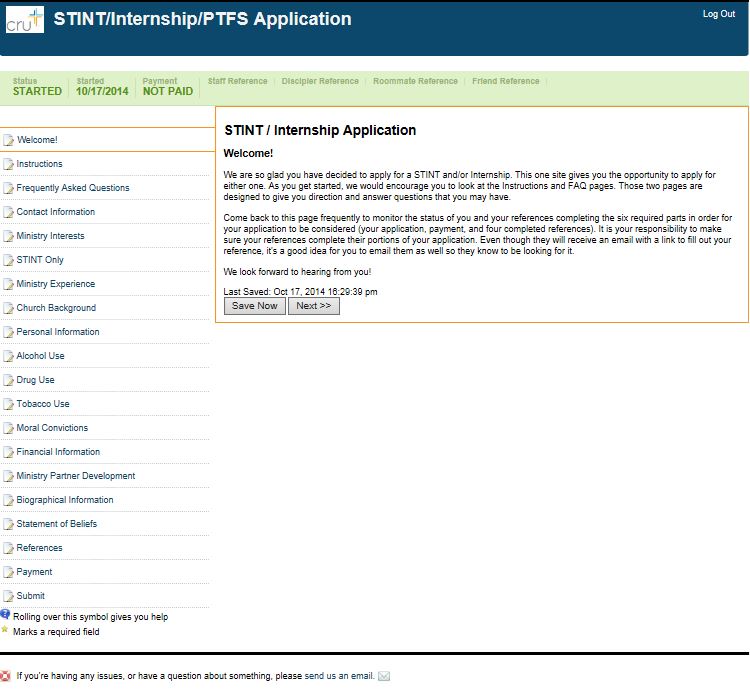Open STINT Only section
This screenshot has width=750, height=690.
point(40,260)
